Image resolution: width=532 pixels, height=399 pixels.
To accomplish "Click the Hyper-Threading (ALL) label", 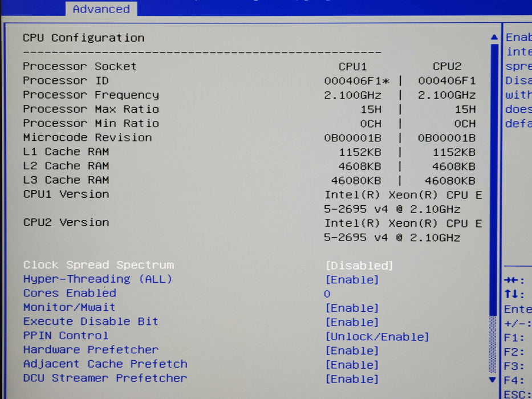I will pyautogui.click(x=98, y=279).
